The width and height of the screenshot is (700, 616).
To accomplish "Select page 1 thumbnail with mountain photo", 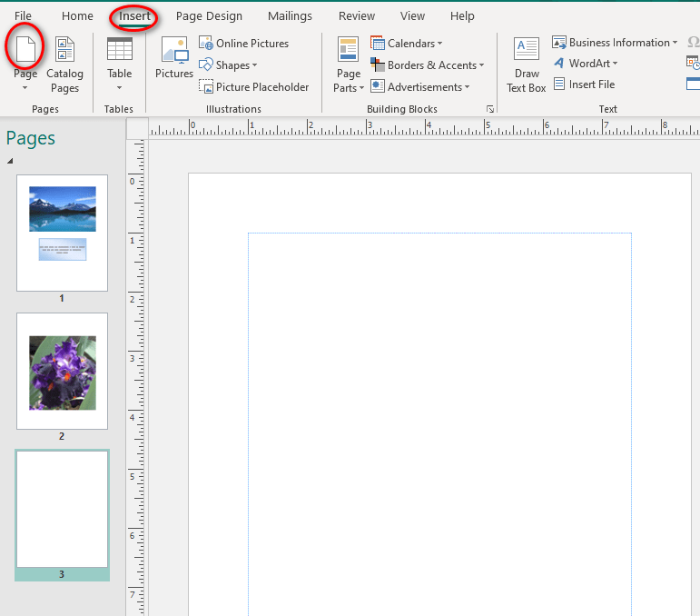I will point(62,233).
